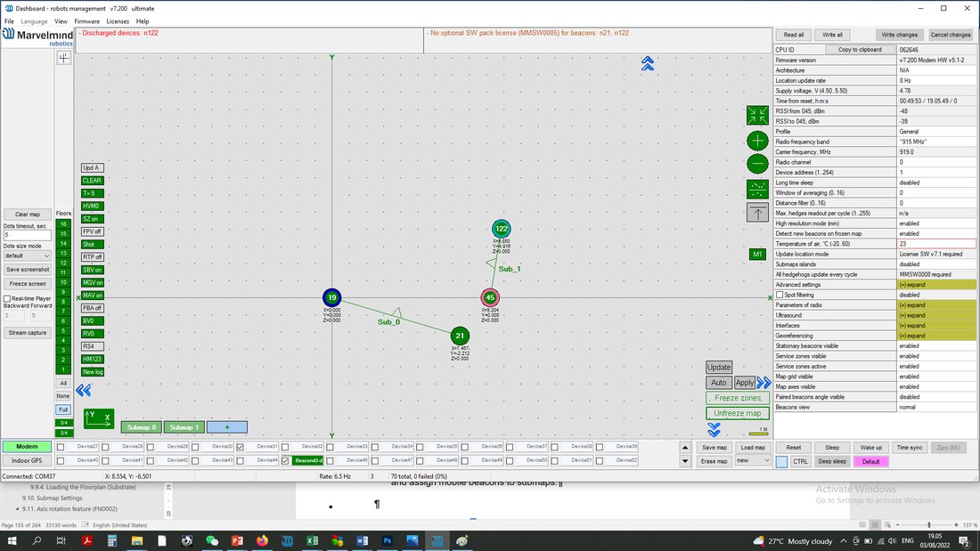Image resolution: width=980 pixels, height=551 pixels.
Task: Select beacon 122 on the map
Action: click(502, 229)
